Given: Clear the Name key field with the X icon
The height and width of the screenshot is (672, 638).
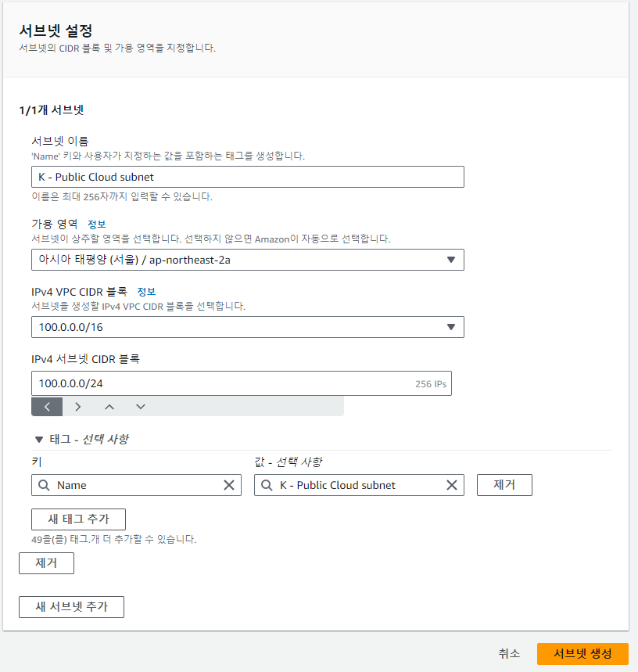Looking at the screenshot, I should click(x=229, y=485).
